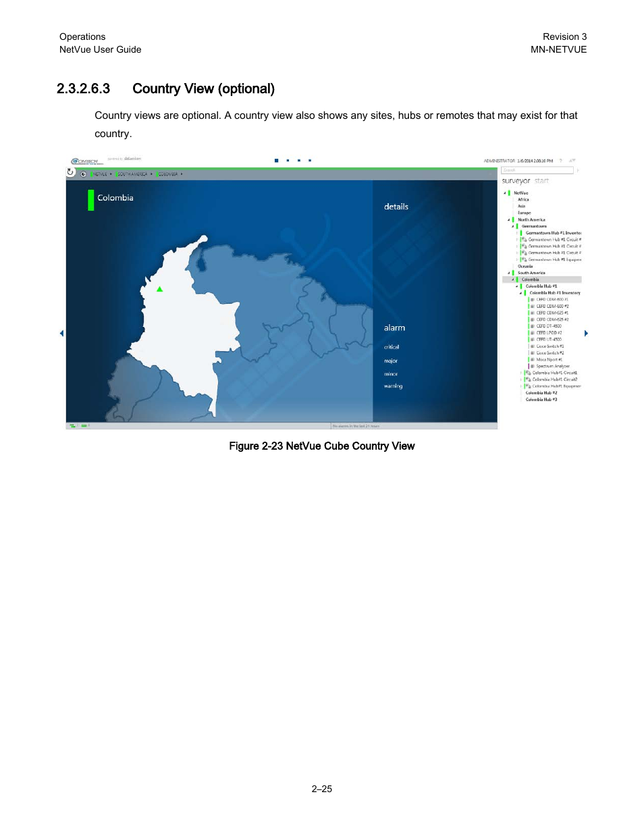Click the CEFD DT-4500 device icon
Image resolution: width=644 pixels, height=834 pixels.
[533, 326]
